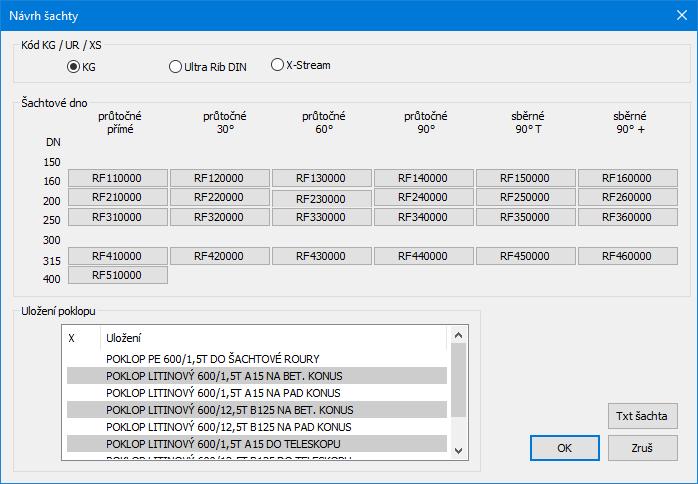
Task: Choose the RF450000 button
Action: [x=525, y=256]
